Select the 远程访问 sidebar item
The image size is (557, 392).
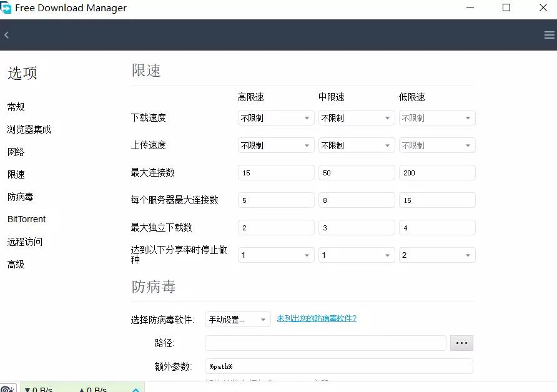pos(25,242)
